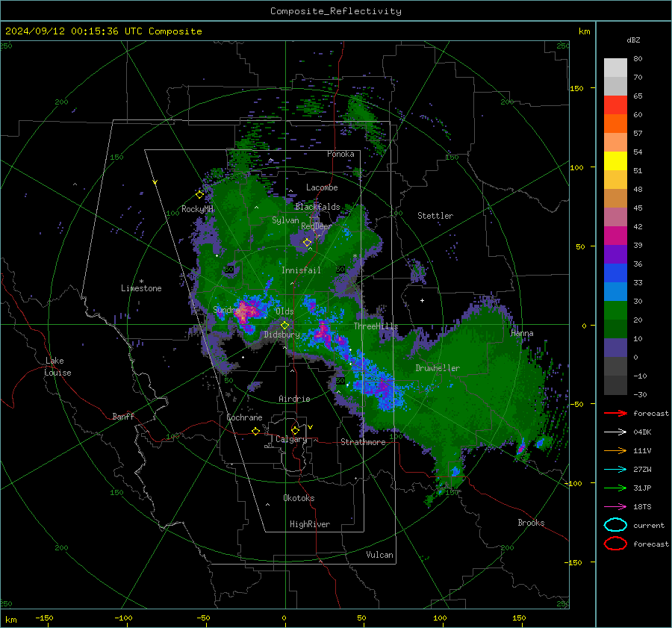Select the Banff label
672x628 pixels.
[123, 417]
